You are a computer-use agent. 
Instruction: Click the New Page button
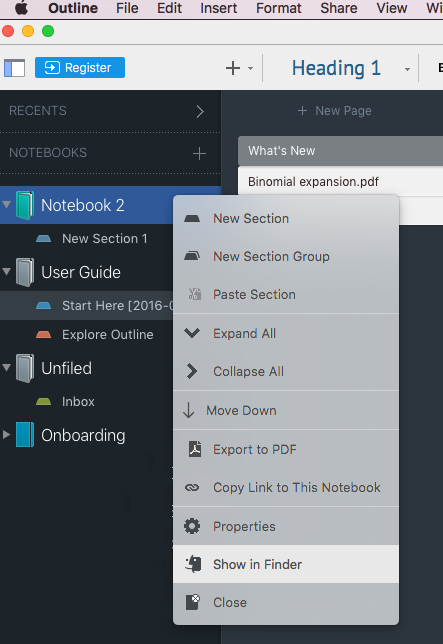(x=334, y=110)
